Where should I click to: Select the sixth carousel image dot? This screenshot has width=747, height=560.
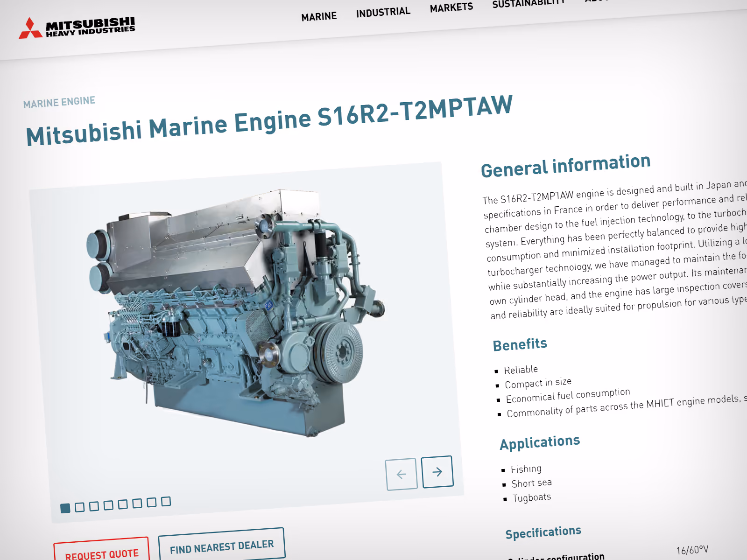click(x=137, y=504)
